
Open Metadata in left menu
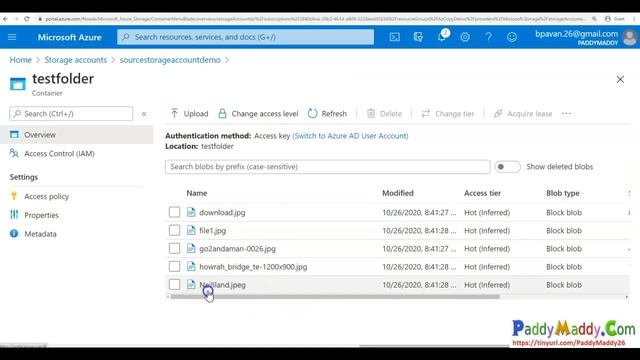(40, 234)
